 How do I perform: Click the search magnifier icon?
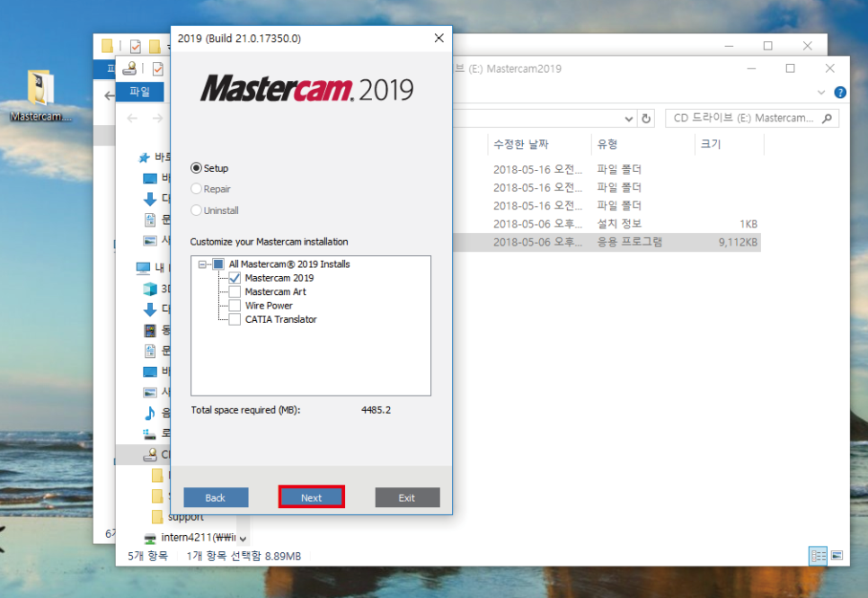tap(827, 118)
